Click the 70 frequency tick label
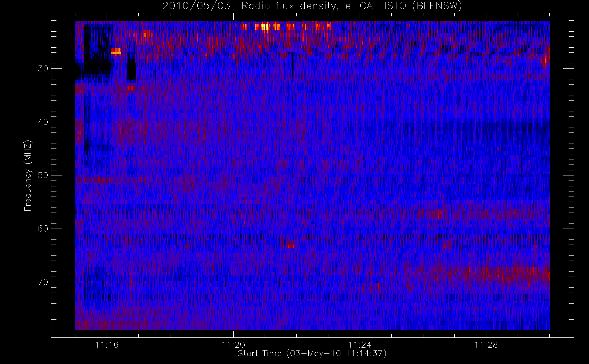The height and width of the screenshot is (364, 589). pyautogui.click(x=43, y=282)
